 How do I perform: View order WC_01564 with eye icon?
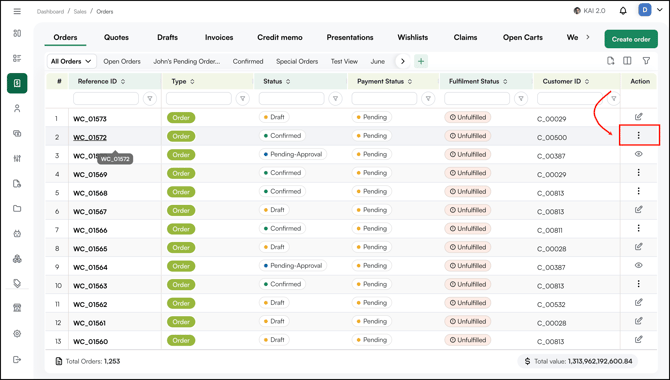tap(638, 265)
